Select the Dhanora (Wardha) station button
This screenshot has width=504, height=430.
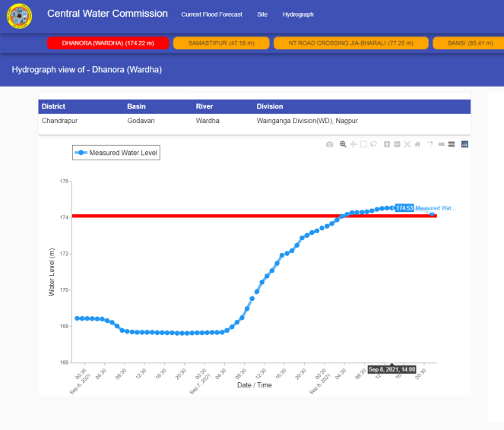point(107,43)
